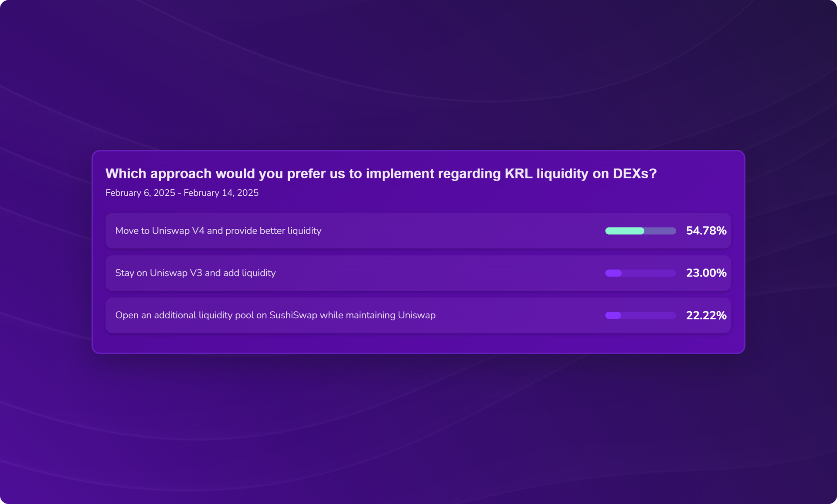This screenshot has width=837, height=504.
Task: Click the DEXs? word ending the poll title
Action: (x=634, y=174)
